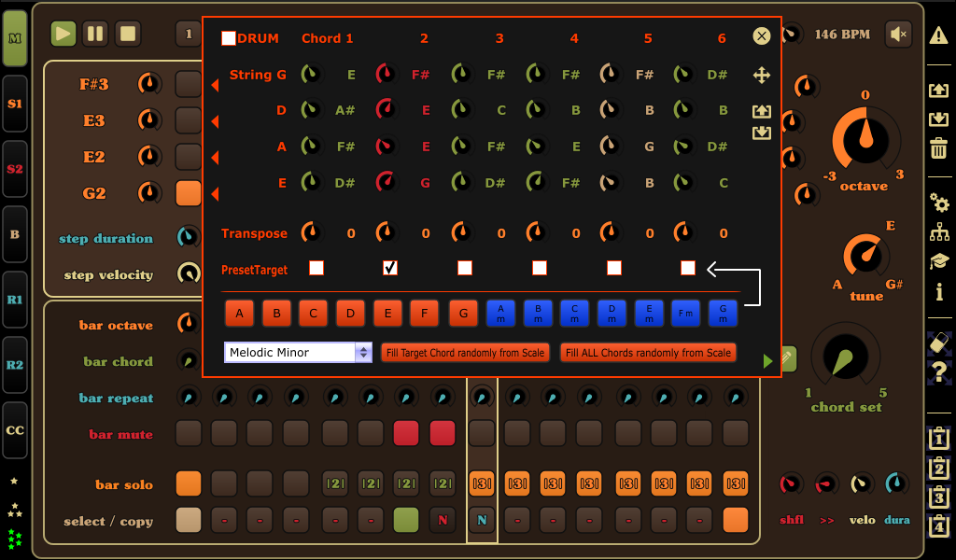Click the pattern number 1 button
This screenshot has height=560, width=956.
[189, 35]
